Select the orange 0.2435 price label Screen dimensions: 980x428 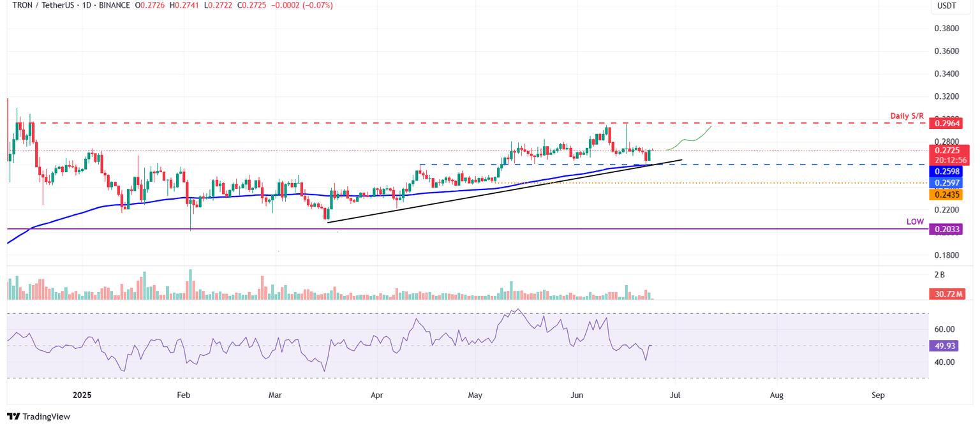947,195
